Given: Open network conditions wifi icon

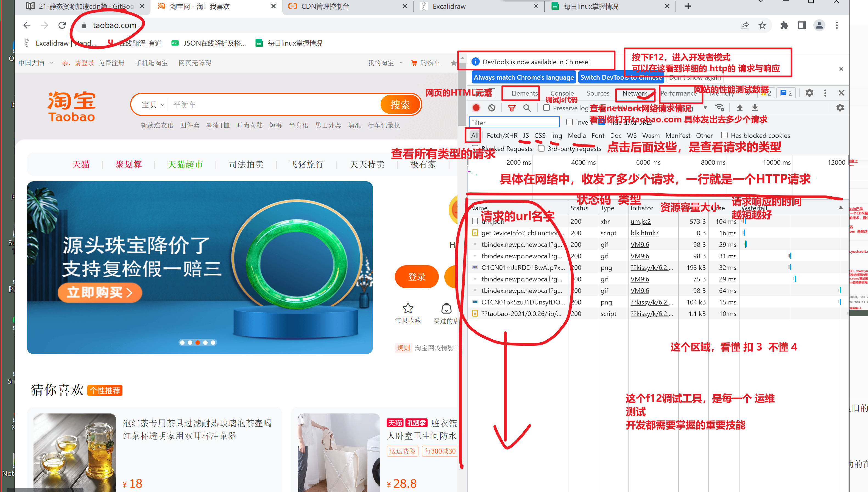Looking at the screenshot, I should [720, 108].
